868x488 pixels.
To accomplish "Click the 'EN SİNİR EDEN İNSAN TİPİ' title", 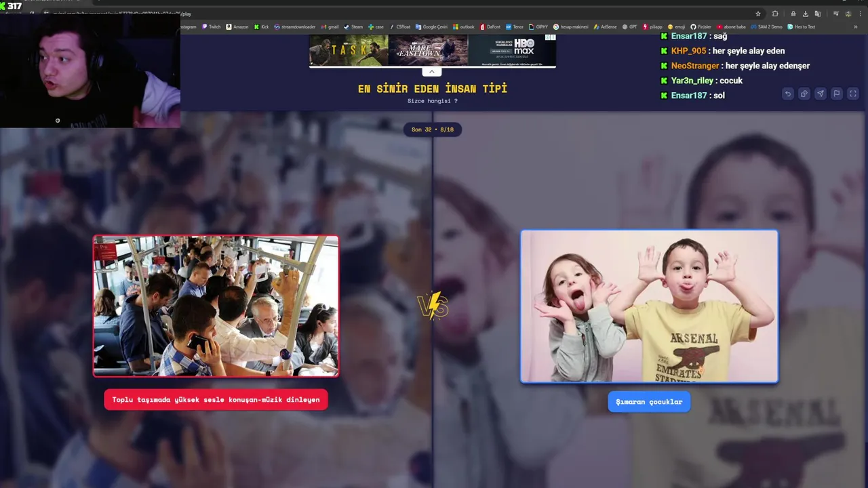I will 433,88.
